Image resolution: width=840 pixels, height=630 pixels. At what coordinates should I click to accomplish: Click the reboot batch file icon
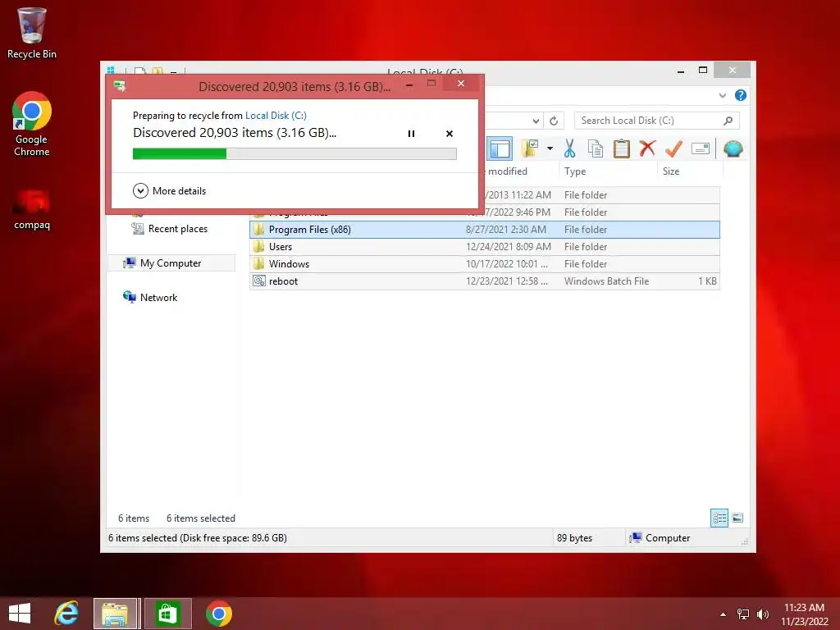coord(259,281)
